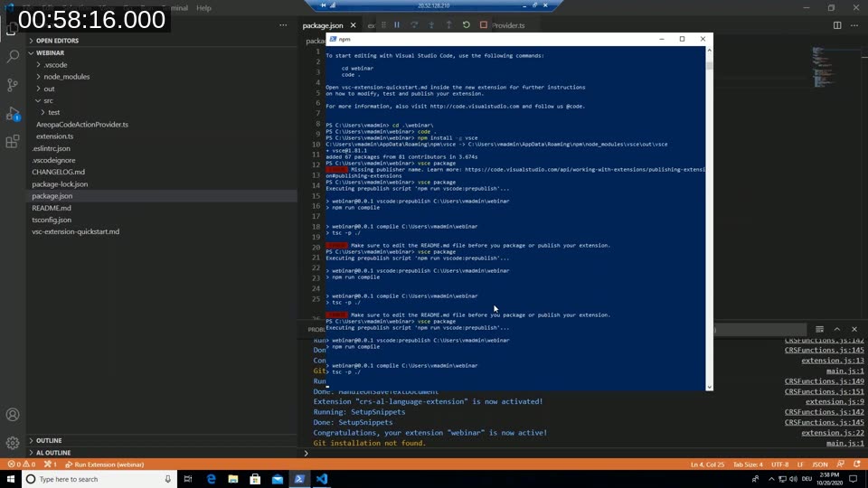Pause debugging in the debug toolbar
Screen dimensions: 868x488
(x=397, y=25)
